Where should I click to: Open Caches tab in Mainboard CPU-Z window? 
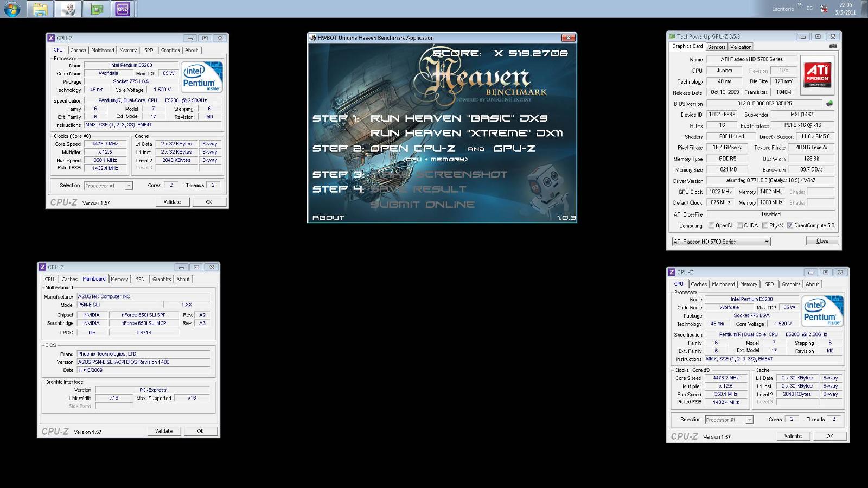tap(69, 279)
